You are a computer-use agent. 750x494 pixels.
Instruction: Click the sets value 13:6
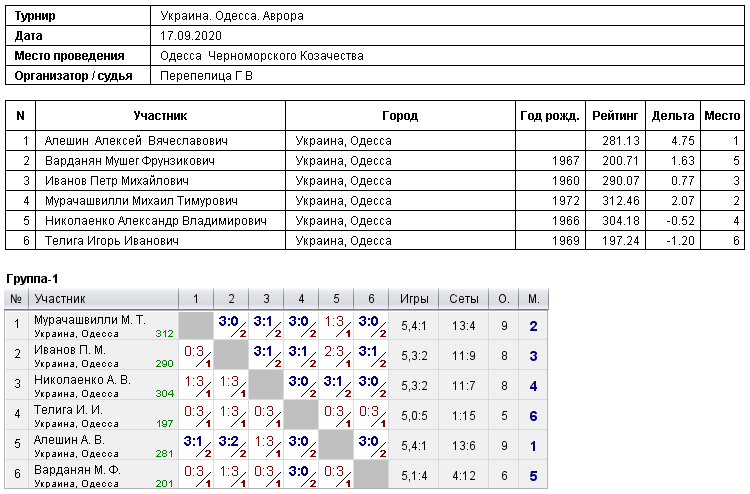463,446
